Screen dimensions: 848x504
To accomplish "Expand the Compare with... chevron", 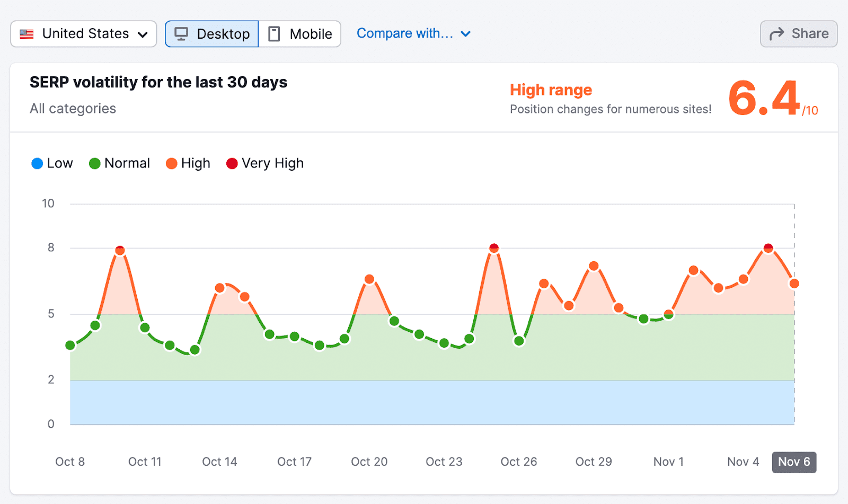I will [465, 33].
